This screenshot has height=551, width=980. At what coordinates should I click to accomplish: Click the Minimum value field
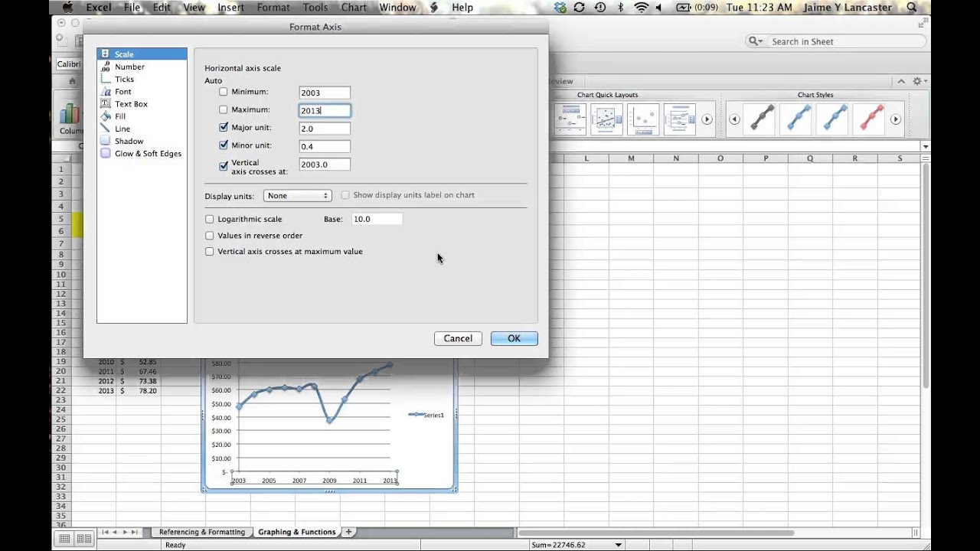(x=325, y=93)
